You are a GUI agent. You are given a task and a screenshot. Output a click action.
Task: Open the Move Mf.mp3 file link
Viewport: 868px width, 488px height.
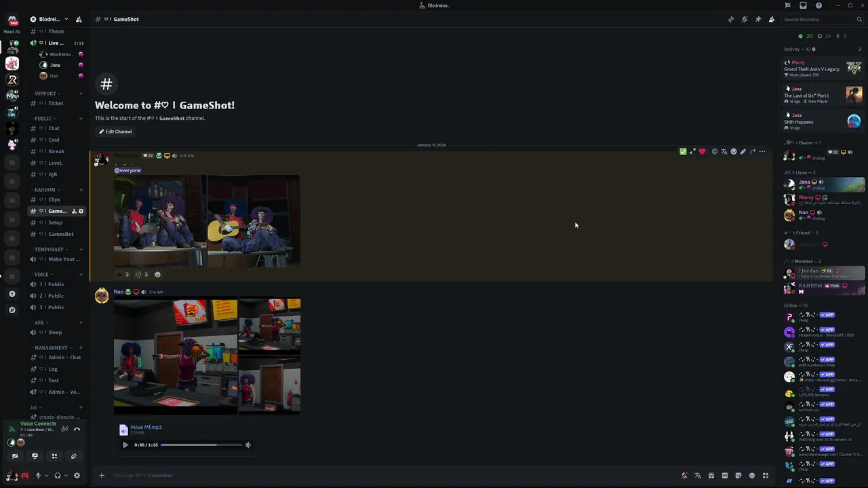click(x=146, y=427)
